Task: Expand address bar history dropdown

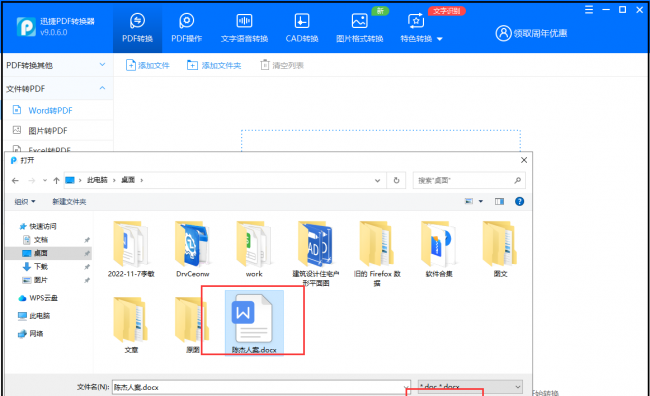Action: click(378, 180)
